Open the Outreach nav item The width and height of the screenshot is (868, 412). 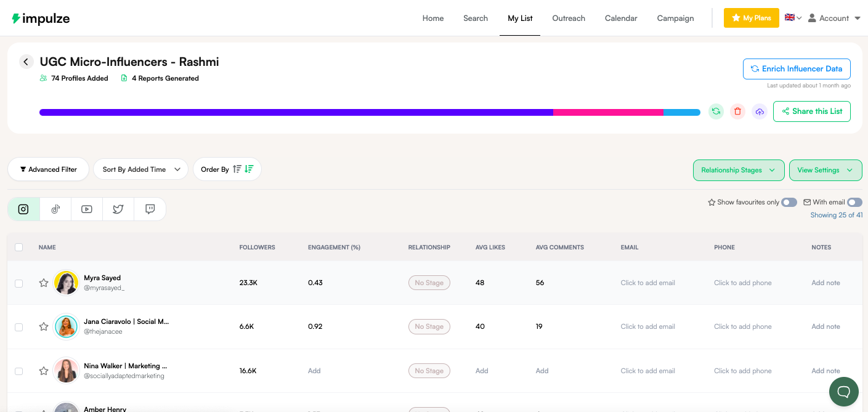(569, 18)
